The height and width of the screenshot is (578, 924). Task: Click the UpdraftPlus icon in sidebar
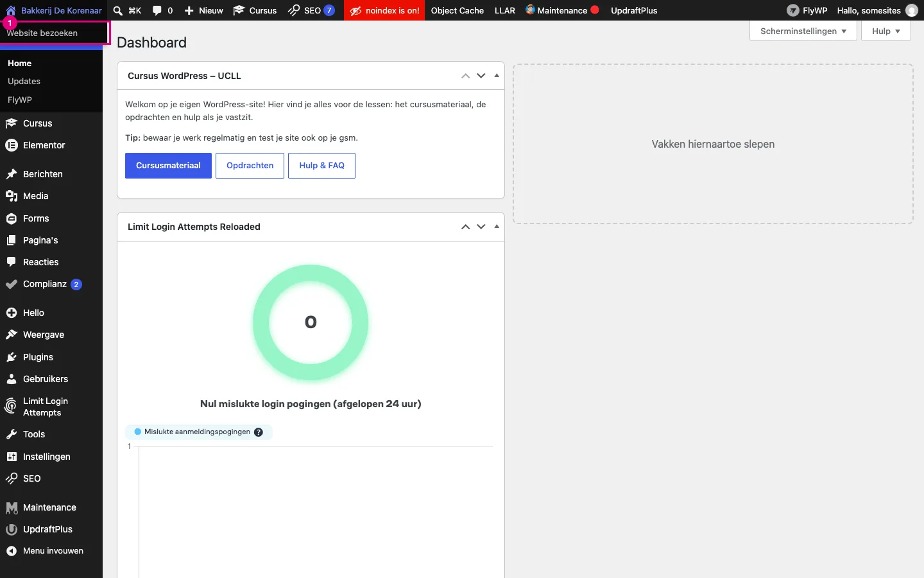pos(12,529)
